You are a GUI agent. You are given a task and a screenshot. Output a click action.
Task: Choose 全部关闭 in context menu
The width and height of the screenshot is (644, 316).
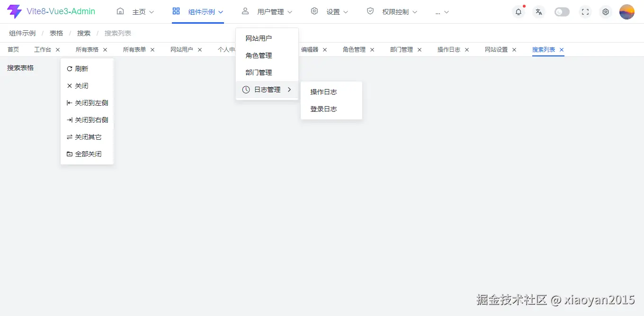(x=87, y=154)
